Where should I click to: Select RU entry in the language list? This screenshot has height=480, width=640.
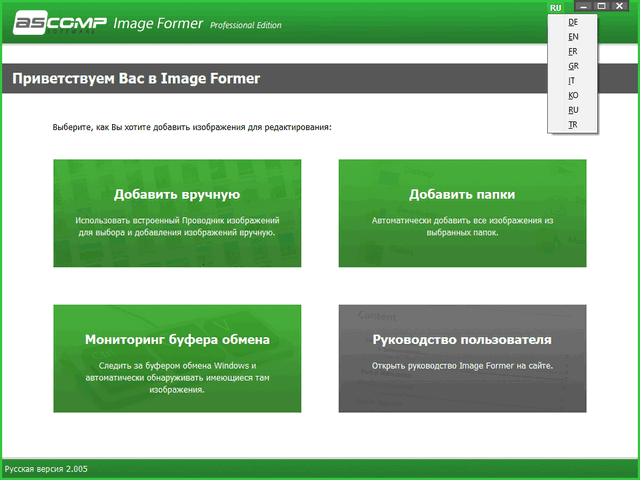click(573, 110)
